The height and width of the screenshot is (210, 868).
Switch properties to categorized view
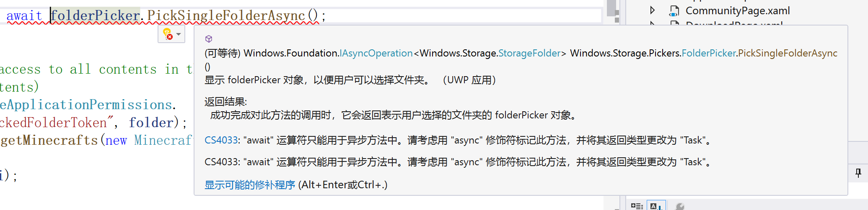[x=637, y=206]
